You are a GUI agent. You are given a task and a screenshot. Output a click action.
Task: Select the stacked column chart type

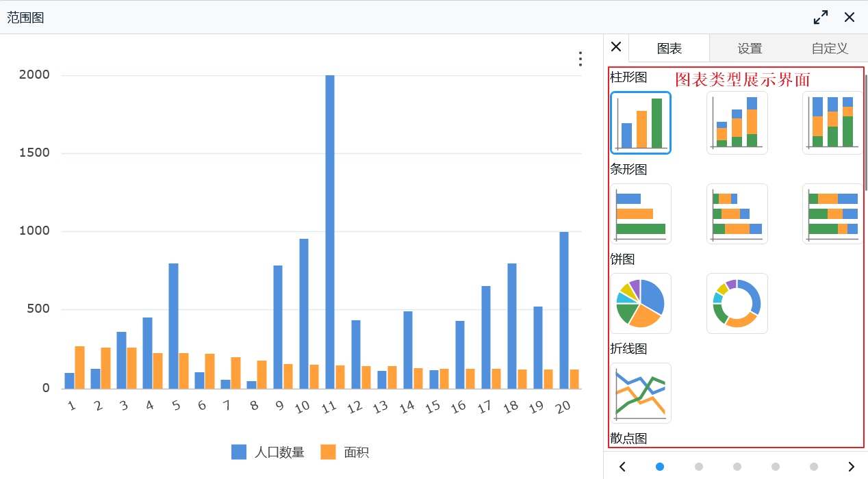click(737, 122)
